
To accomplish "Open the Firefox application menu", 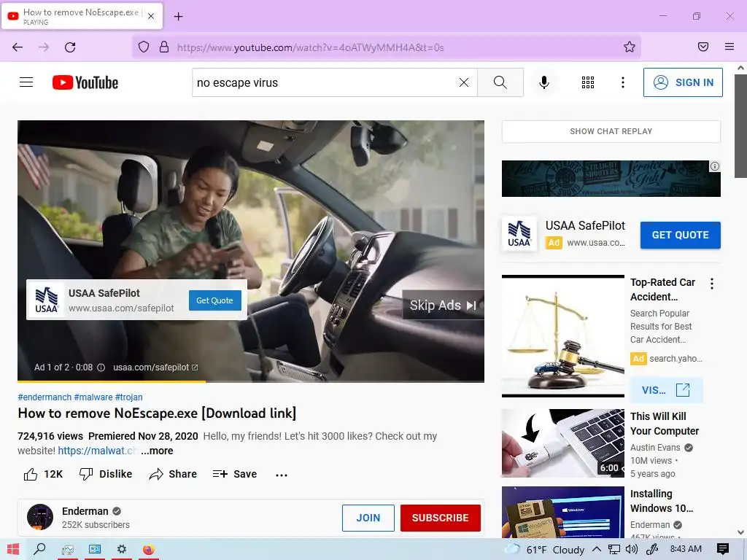I will [729, 47].
